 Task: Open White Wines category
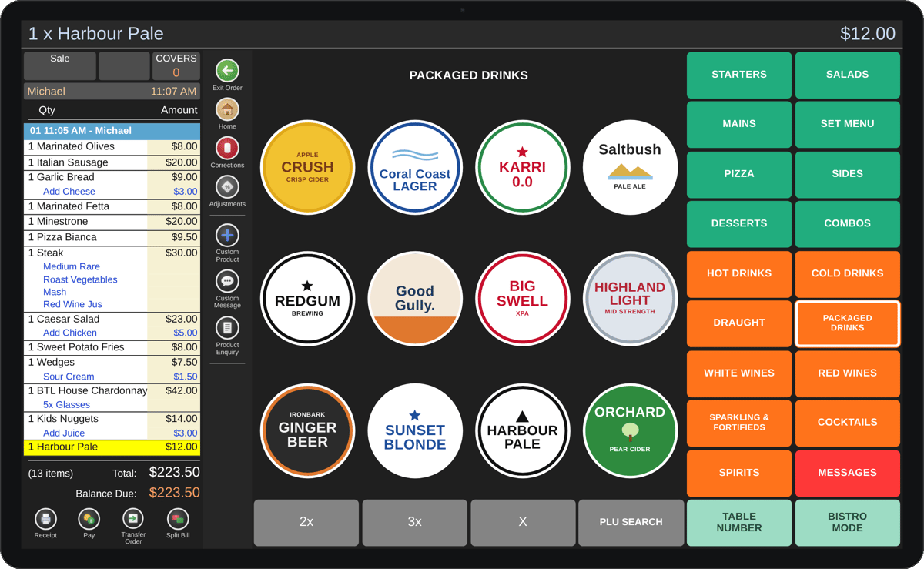pos(739,373)
